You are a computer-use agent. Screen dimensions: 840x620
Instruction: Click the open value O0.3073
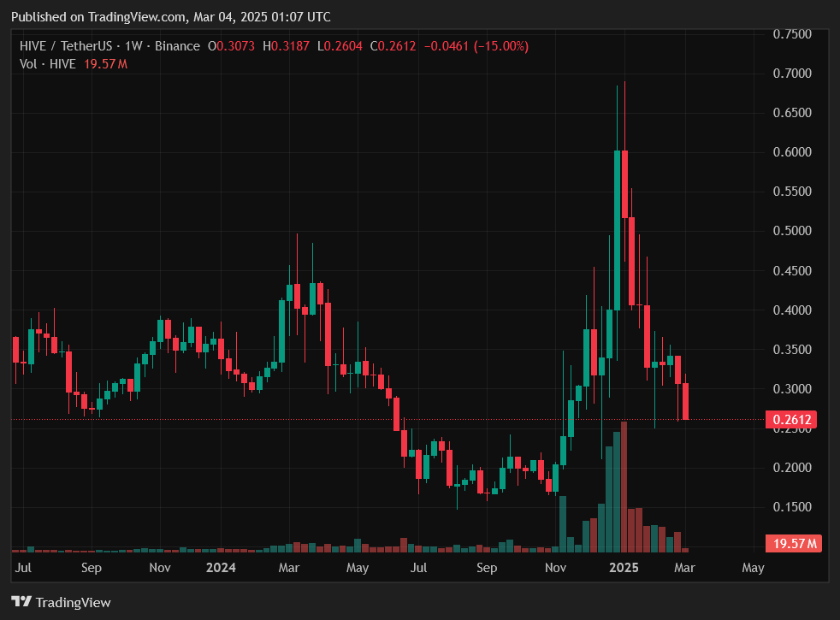232,46
